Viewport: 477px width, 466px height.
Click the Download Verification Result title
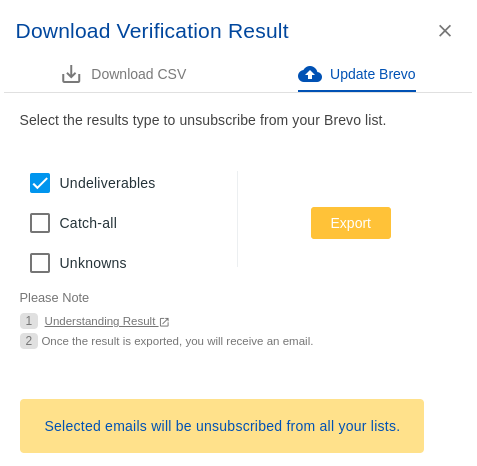pyautogui.click(x=152, y=31)
